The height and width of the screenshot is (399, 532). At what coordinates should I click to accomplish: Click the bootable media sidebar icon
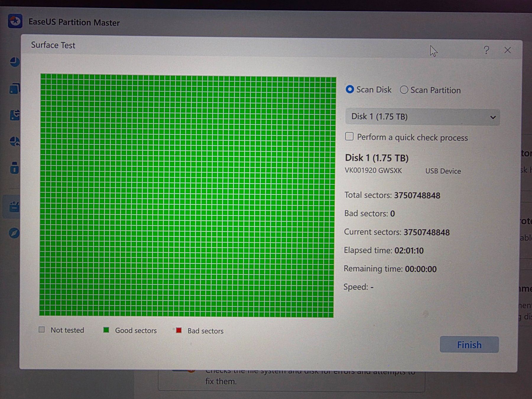[x=14, y=168]
